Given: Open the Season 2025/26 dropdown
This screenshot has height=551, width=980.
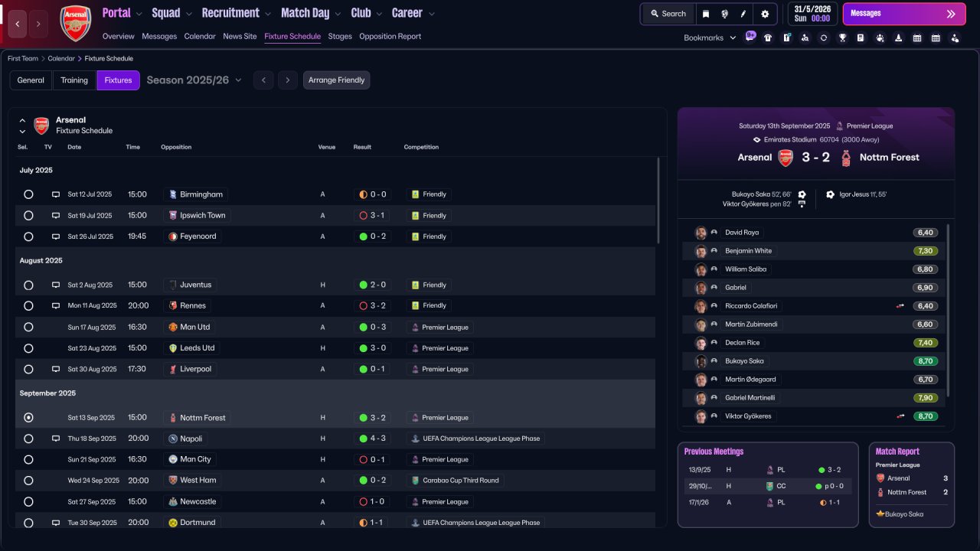Looking at the screenshot, I should coord(194,80).
